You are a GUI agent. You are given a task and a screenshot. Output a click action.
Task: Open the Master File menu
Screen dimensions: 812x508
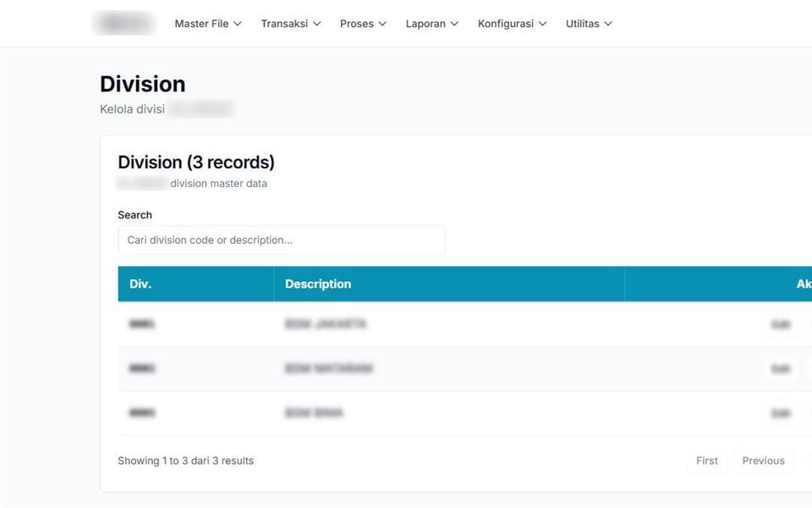[208, 24]
